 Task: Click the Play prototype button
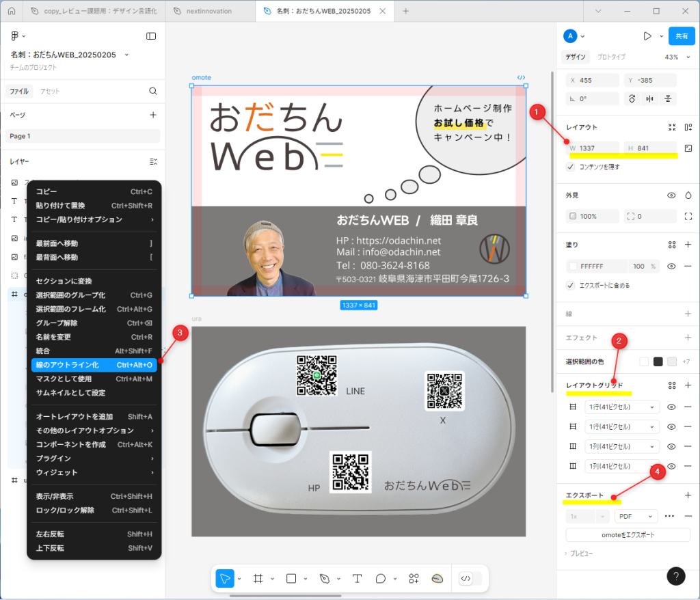point(647,36)
